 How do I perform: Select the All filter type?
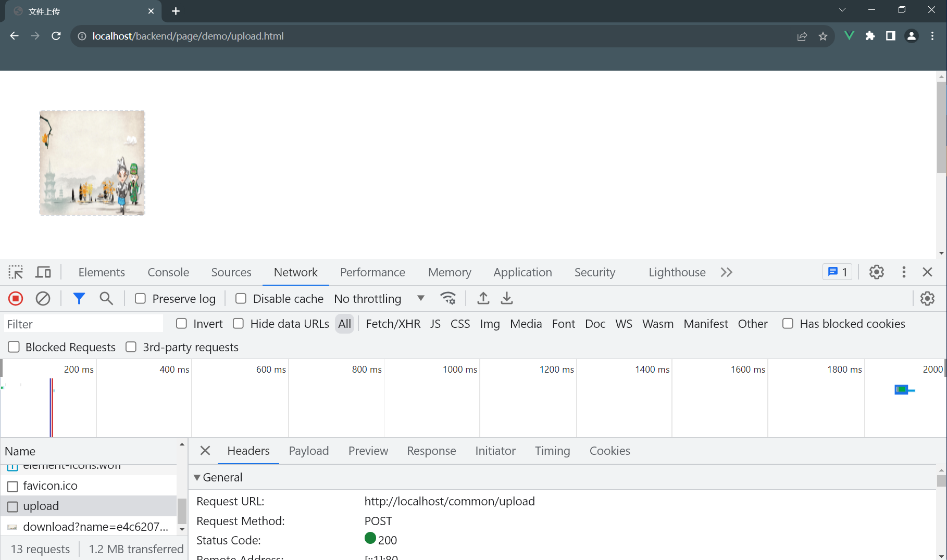344,324
